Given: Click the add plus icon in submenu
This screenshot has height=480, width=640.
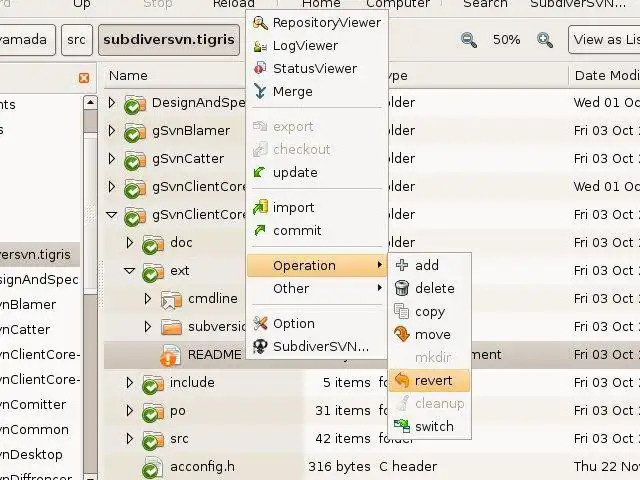Looking at the screenshot, I should tap(402, 265).
